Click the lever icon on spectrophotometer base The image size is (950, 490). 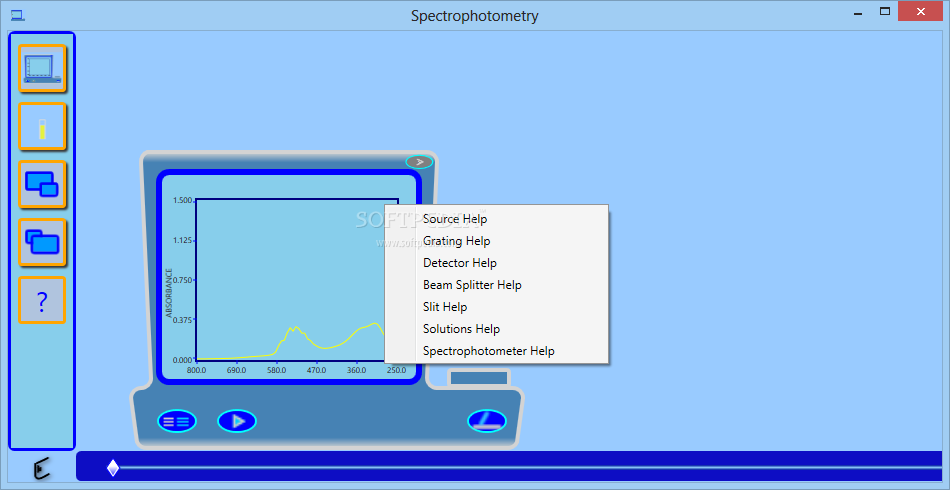487,420
